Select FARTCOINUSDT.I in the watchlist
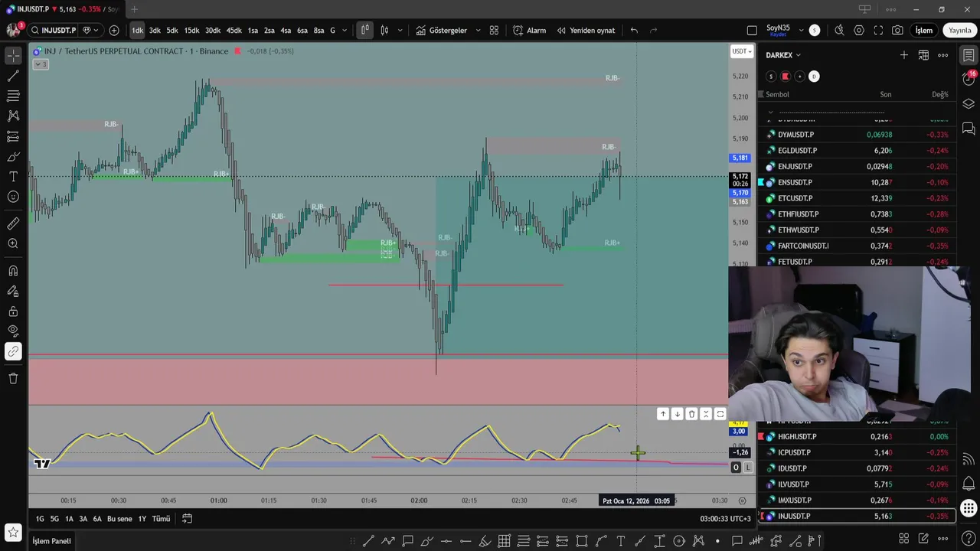This screenshot has height=551, width=980. click(x=856, y=246)
